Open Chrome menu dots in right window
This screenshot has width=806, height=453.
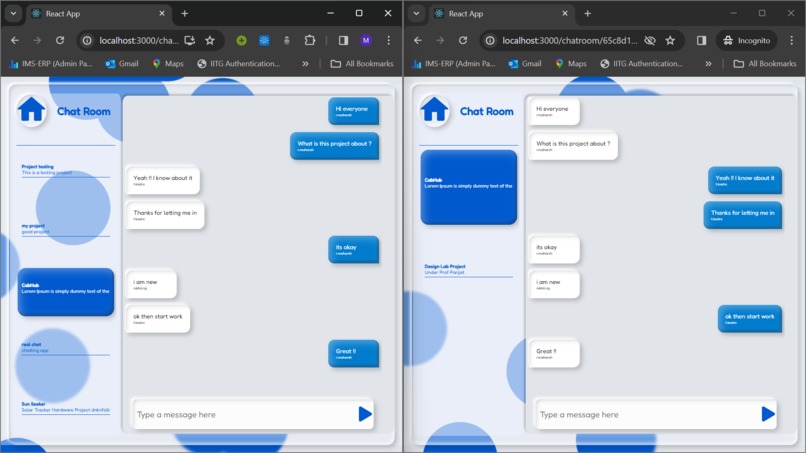[x=792, y=40]
